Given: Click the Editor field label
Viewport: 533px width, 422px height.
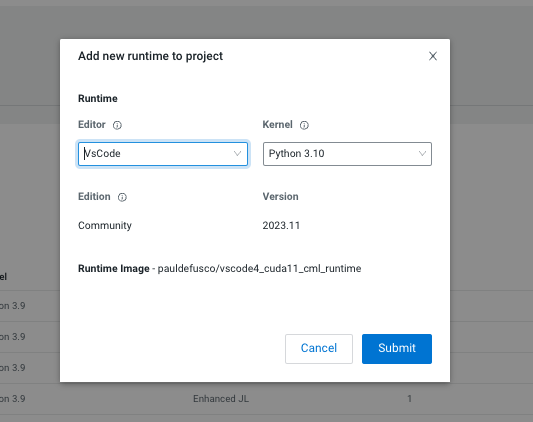Looking at the screenshot, I should click(x=92, y=125).
